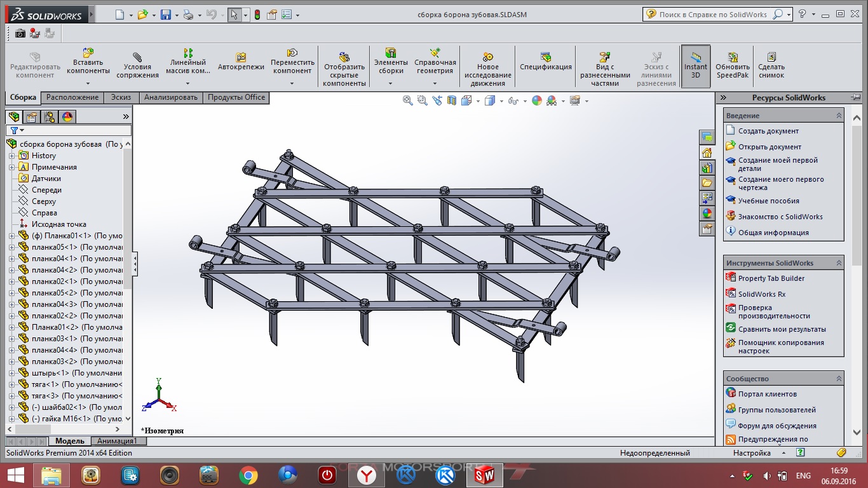868x488 pixels.
Task: Click the New document icon
Action: (x=119, y=15)
